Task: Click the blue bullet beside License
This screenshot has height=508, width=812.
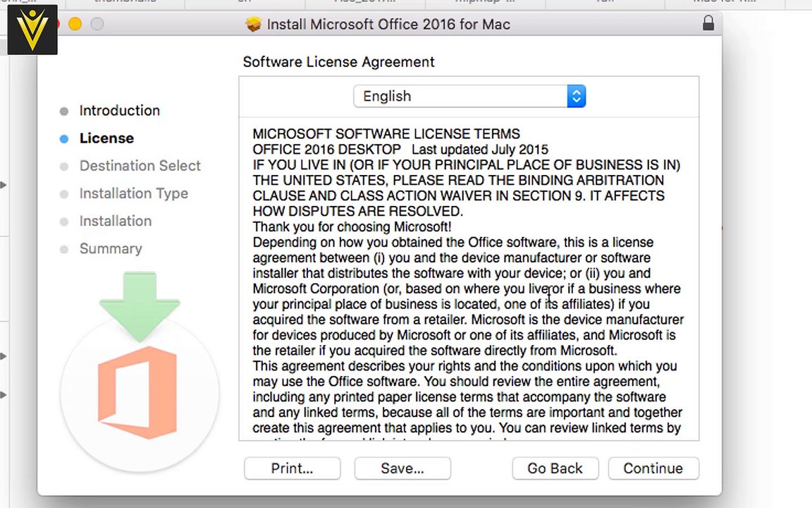Action: coord(63,139)
